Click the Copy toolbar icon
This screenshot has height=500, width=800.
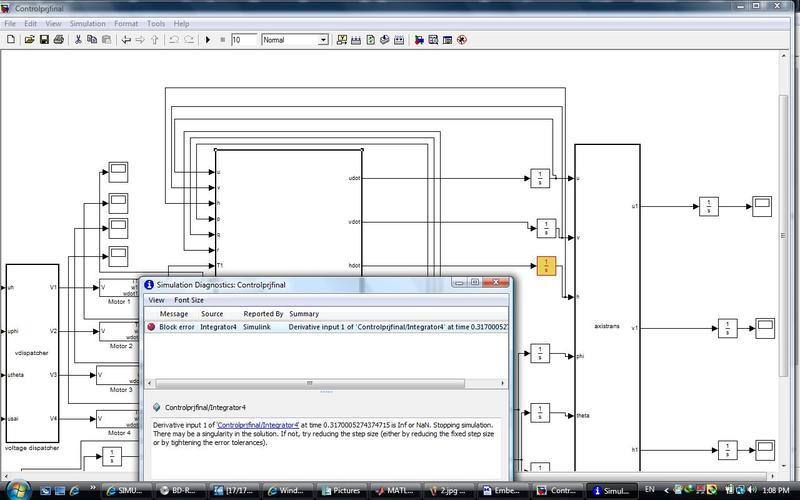[92, 40]
